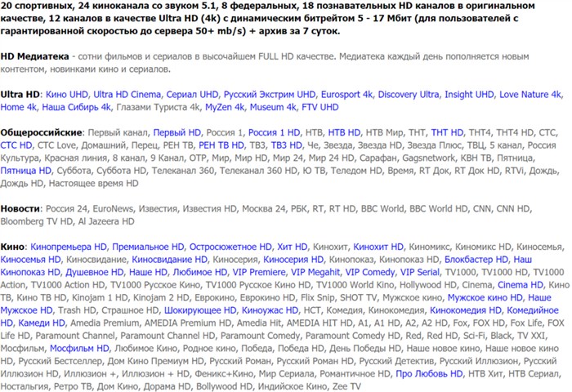
Task: Click the Сериал UHD link
Action: coord(192,95)
